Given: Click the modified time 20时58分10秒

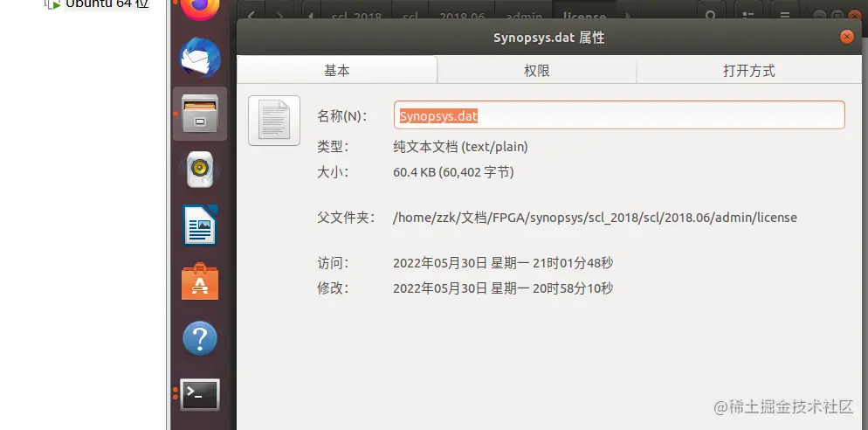Looking at the screenshot, I should pyautogui.click(x=503, y=288).
